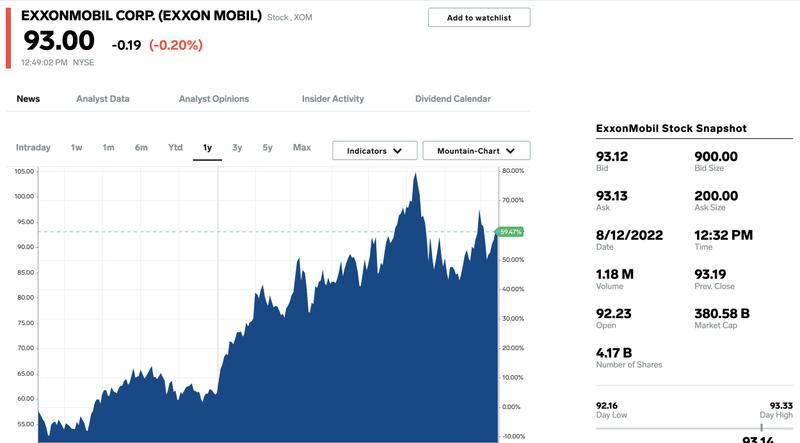Viewport: 800px width, 443px height.
Task: Select the 1y chart range
Action: (207, 148)
